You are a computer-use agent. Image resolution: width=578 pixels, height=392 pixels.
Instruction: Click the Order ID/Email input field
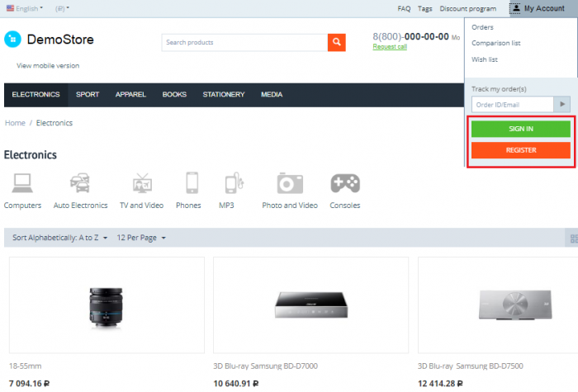pos(513,105)
